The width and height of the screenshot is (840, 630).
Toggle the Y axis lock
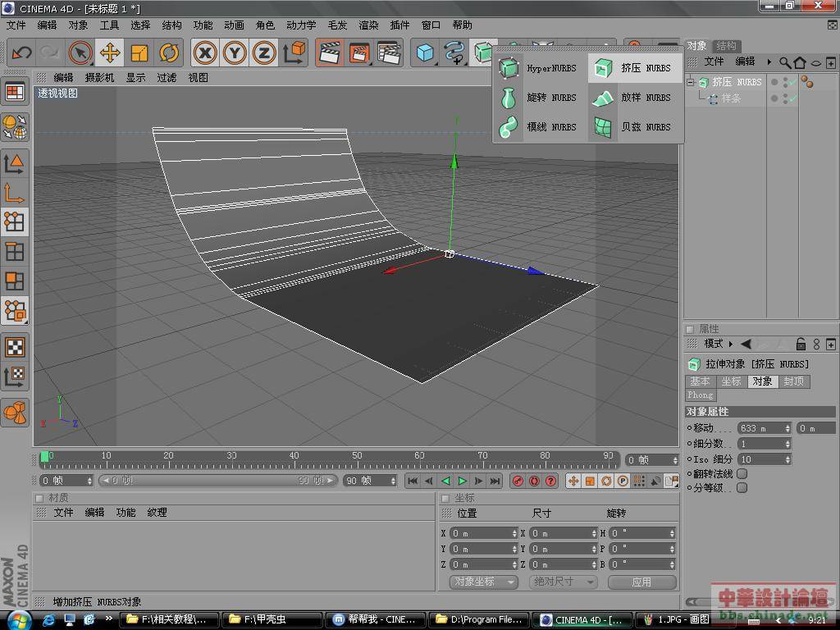click(x=235, y=53)
